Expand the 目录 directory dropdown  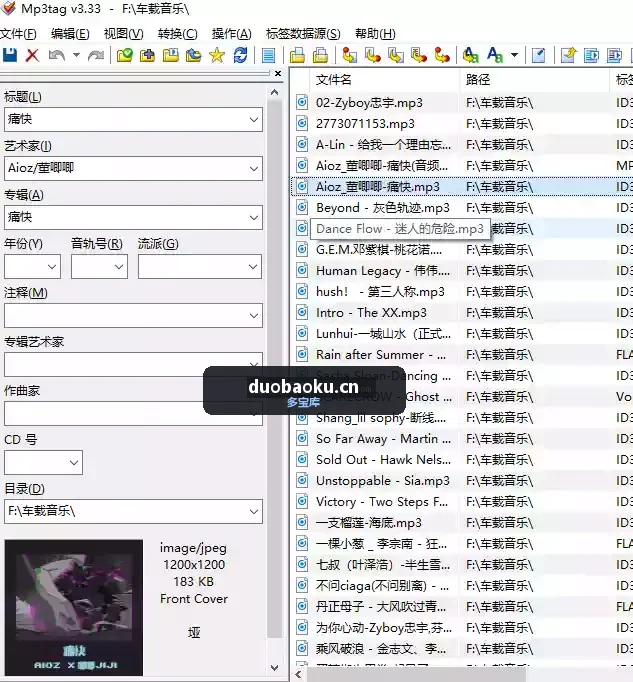pos(254,512)
